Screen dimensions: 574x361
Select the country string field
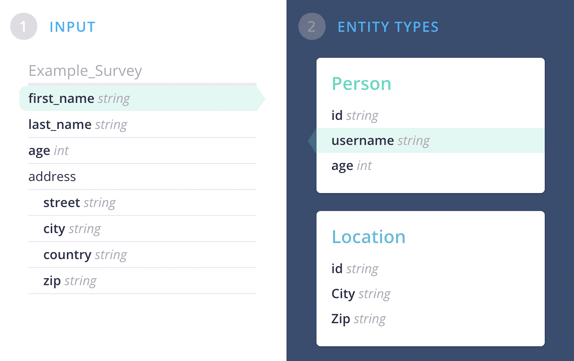tap(142, 254)
